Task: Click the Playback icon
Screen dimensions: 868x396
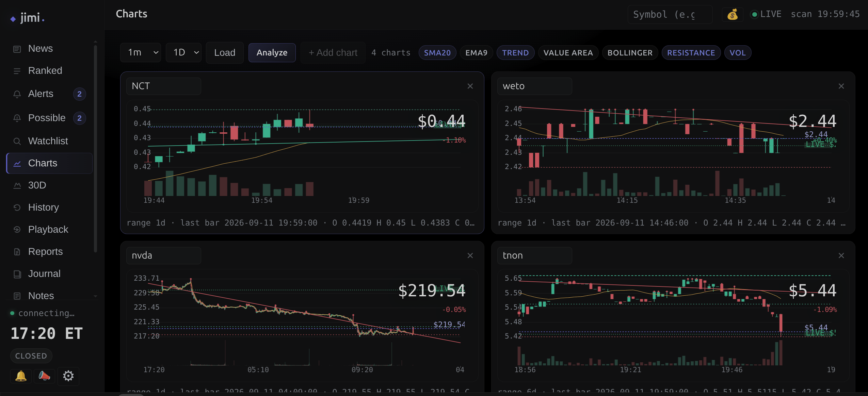Action: 17,230
